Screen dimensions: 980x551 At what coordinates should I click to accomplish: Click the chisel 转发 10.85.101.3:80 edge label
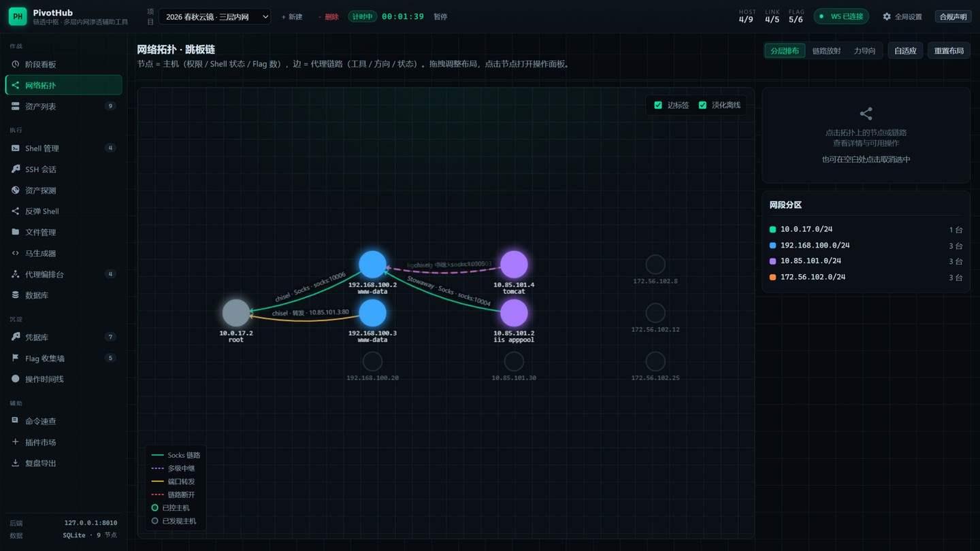point(310,313)
